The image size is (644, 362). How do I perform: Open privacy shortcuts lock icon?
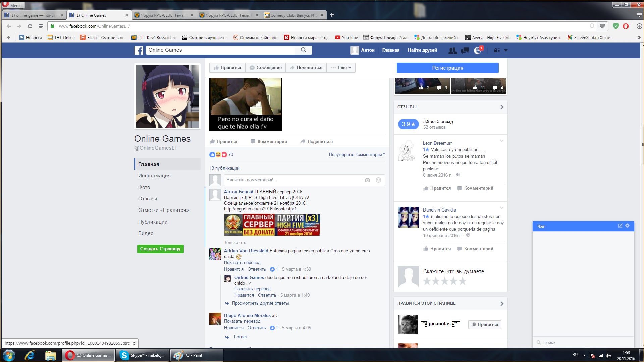point(497,50)
